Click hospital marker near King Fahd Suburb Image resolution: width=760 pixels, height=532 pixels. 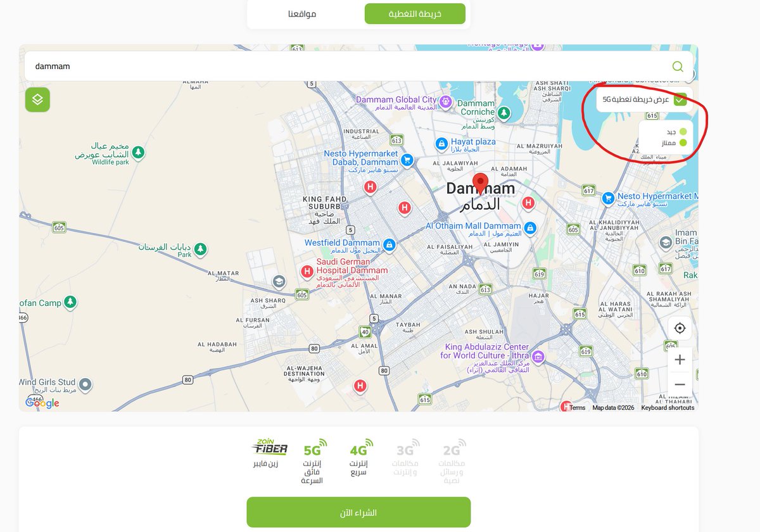click(370, 187)
